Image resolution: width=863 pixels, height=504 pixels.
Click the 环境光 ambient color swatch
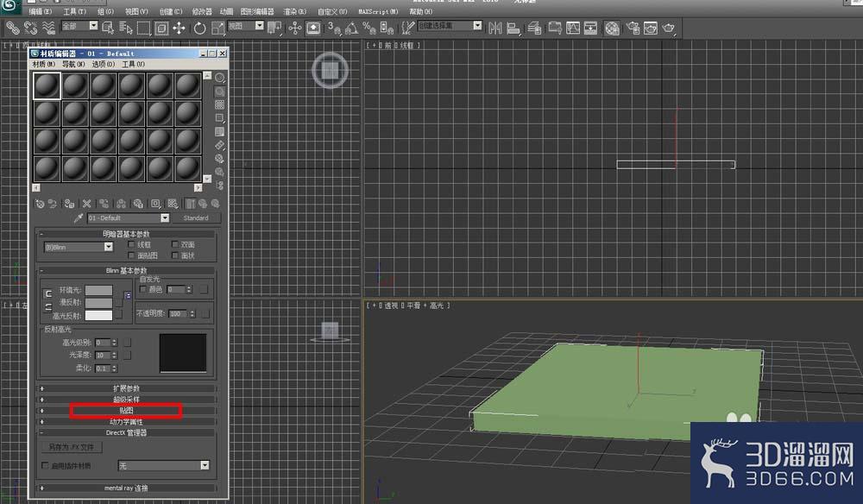pyautogui.click(x=98, y=290)
